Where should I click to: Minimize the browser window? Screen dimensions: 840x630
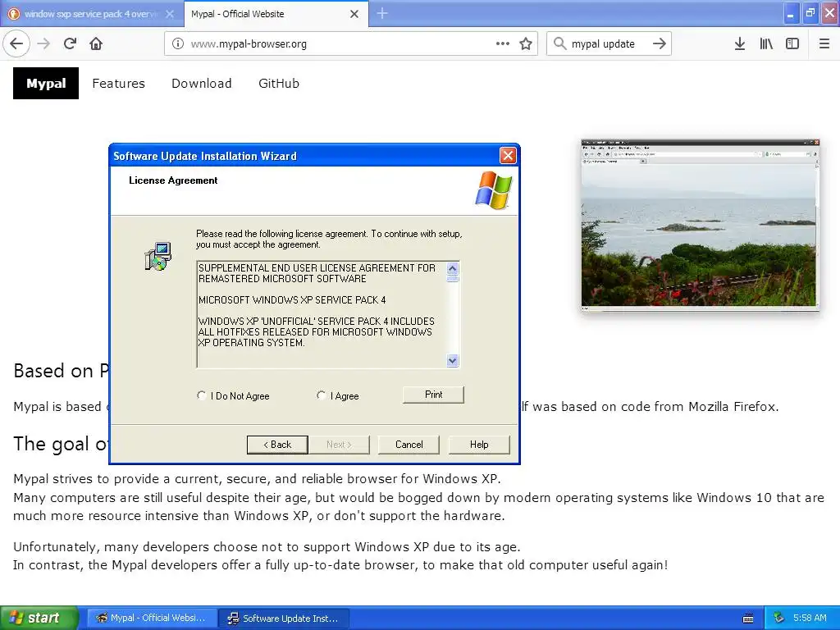click(x=790, y=14)
